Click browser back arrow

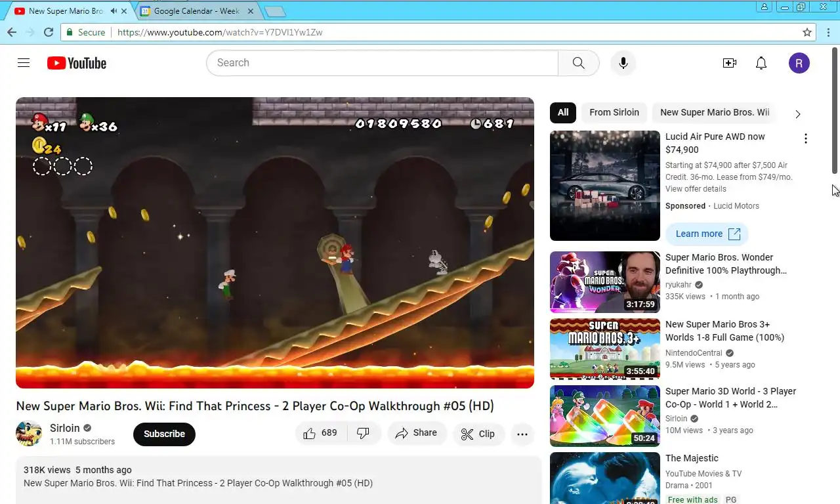[12, 32]
